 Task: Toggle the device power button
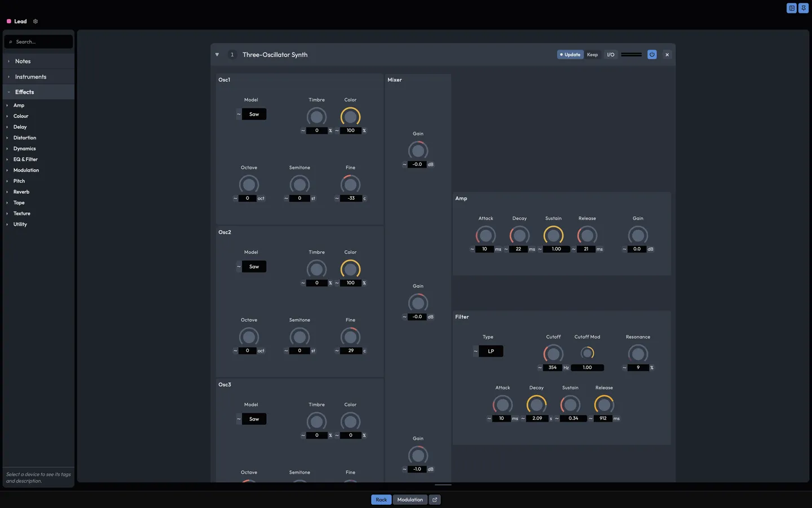pos(652,55)
